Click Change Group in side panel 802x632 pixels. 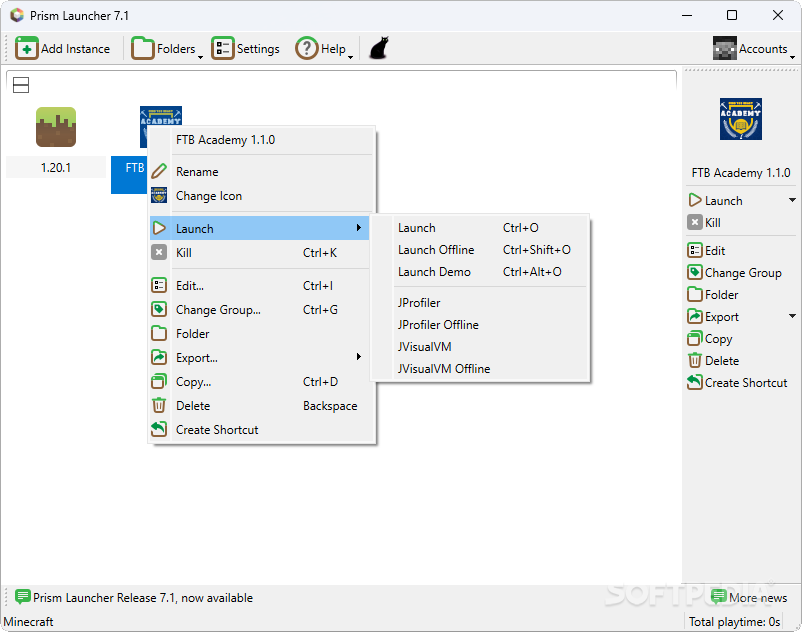tap(734, 273)
